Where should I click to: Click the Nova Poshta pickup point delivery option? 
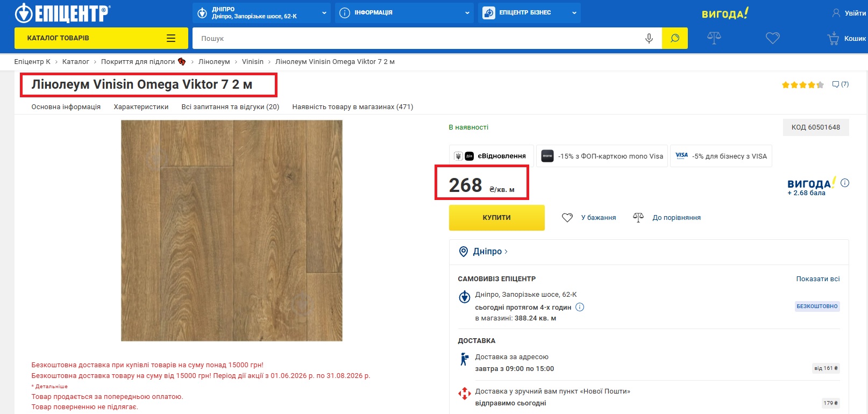(x=553, y=391)
